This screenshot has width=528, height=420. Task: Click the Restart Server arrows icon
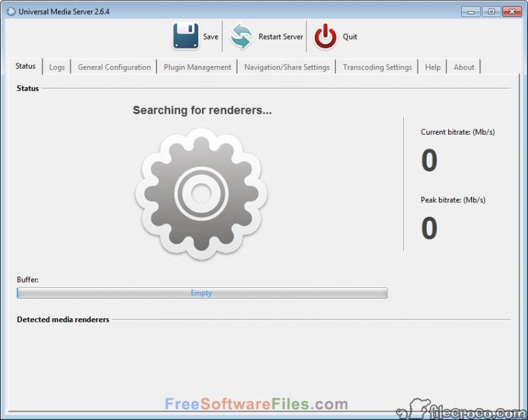pos(241,36)
